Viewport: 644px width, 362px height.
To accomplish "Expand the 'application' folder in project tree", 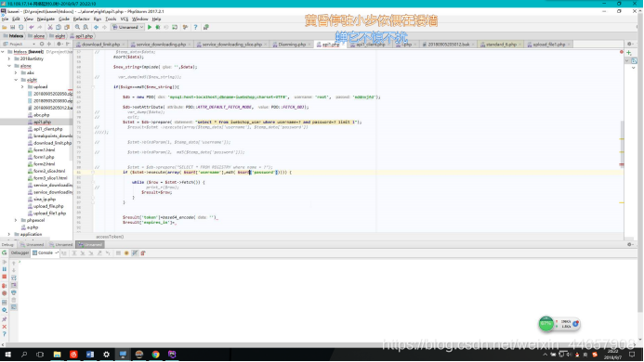I will [x=9, y=234].
